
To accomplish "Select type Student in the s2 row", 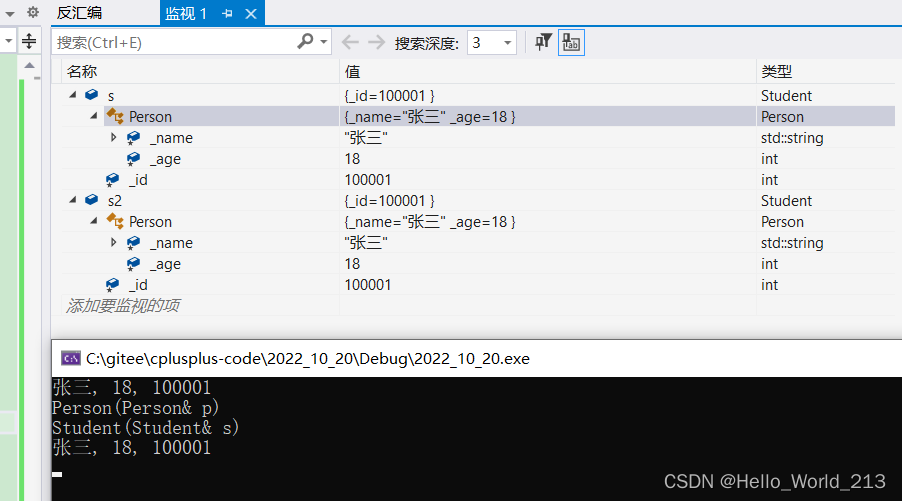I will point(786,201).
